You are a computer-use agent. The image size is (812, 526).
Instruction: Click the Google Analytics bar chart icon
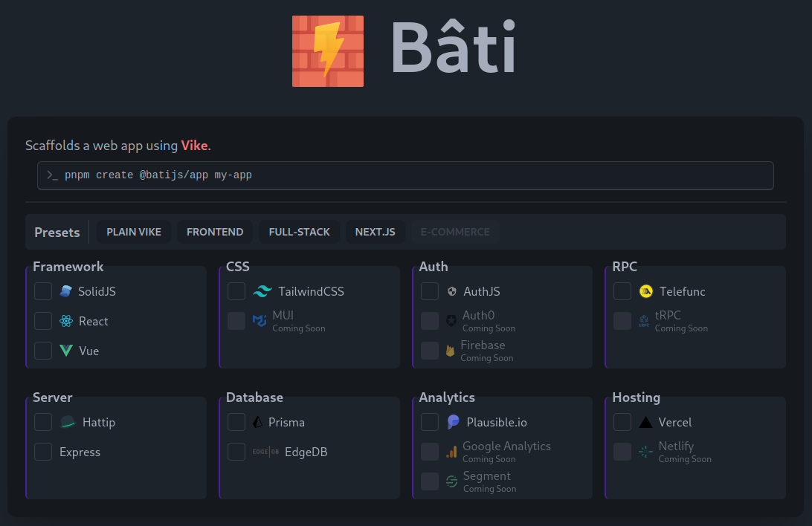(451, 452)
